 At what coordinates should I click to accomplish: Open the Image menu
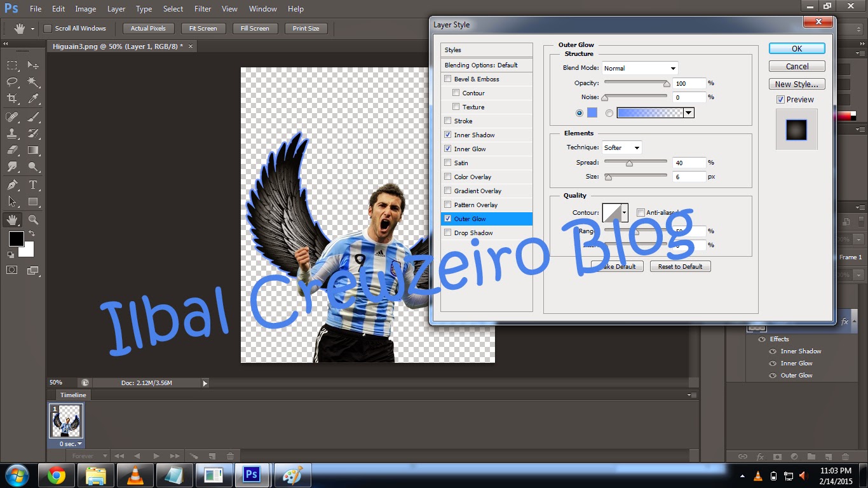[86, 9]
